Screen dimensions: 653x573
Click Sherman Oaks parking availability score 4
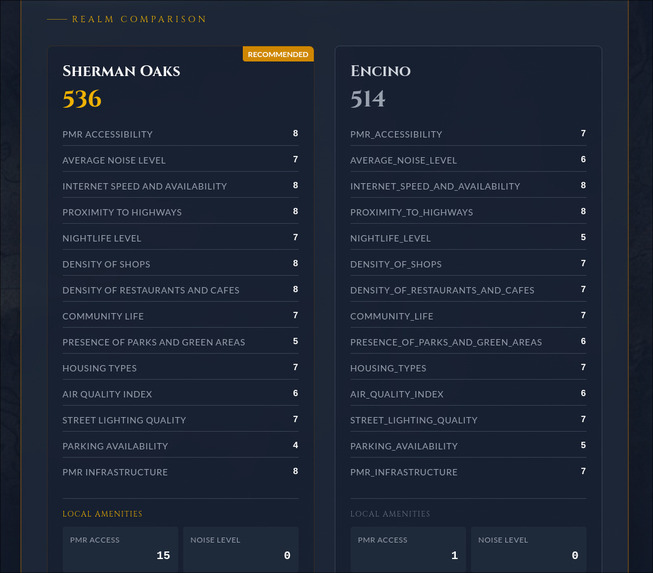tap(295, 445)
